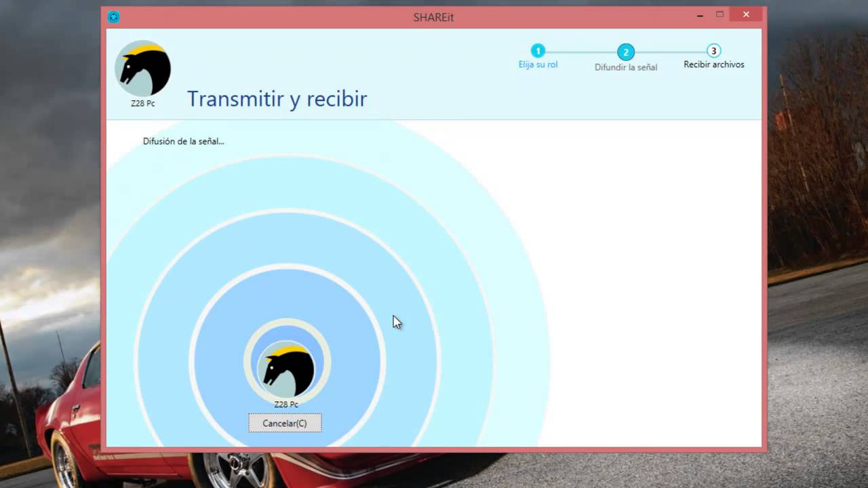Select step 2 circle Difundir la señal
The image size is (868, 488).
[x=625, y=52]
